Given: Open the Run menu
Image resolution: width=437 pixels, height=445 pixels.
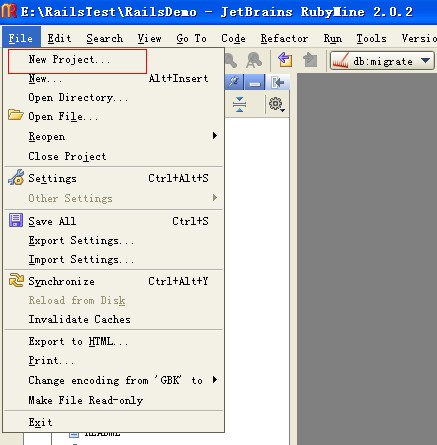Looking at the screenshot, I should click(x=333, y=38).
